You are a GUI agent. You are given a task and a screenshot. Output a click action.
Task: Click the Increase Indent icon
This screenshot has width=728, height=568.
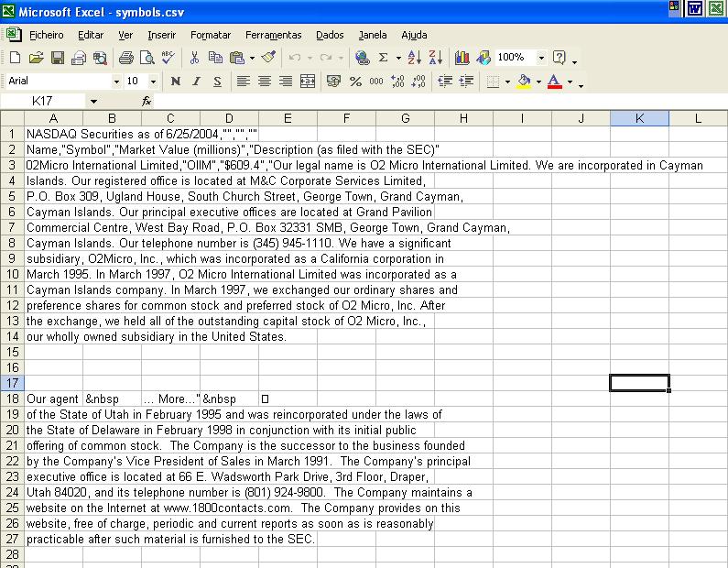pos(466,82)
